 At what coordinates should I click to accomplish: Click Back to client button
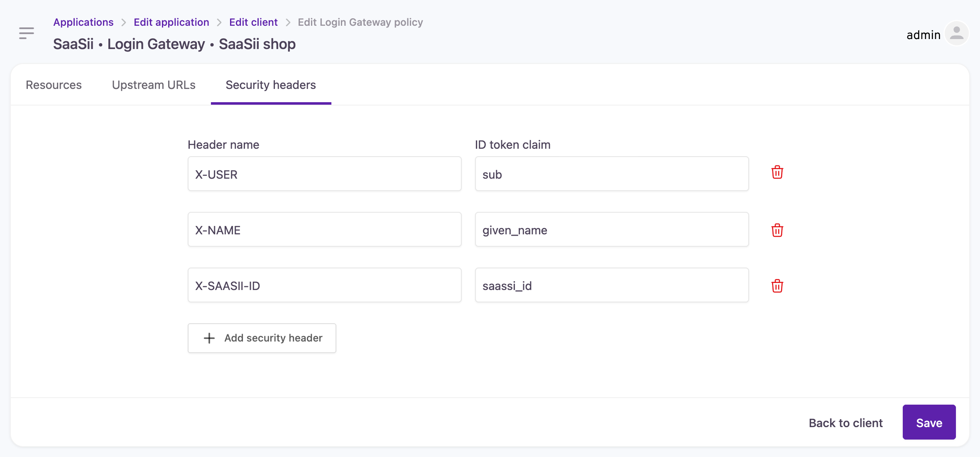point(845,423)
